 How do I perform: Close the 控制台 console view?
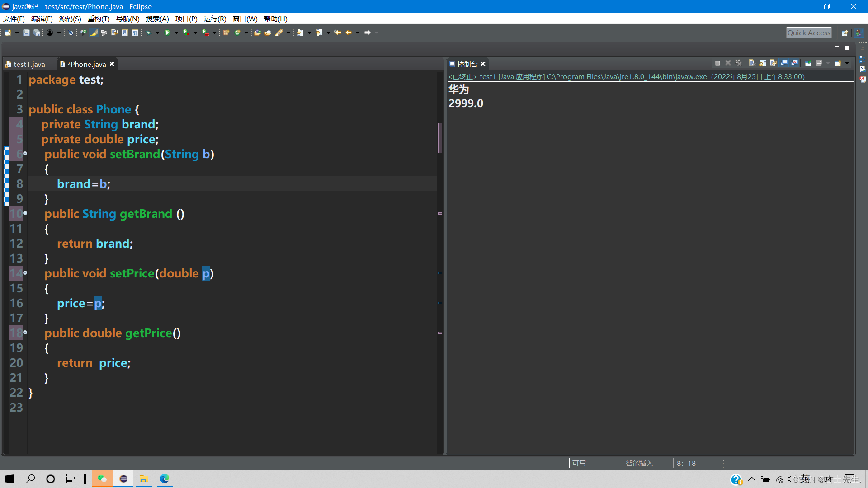pos(483,64)
